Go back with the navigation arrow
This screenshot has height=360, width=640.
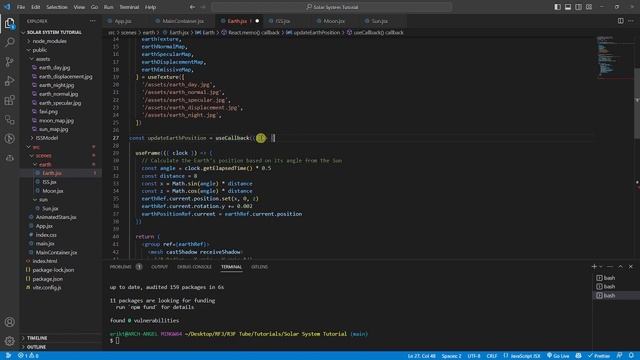tap(192, 7)
